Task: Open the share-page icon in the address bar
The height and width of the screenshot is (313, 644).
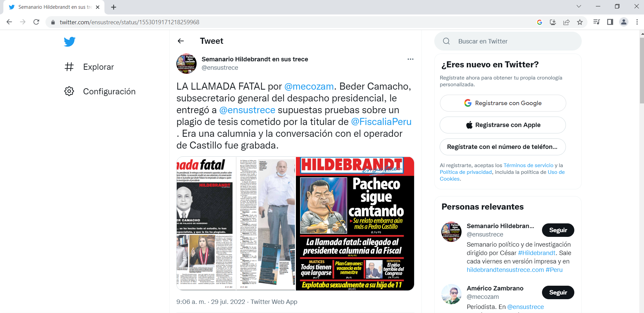Action: [566, 22]
